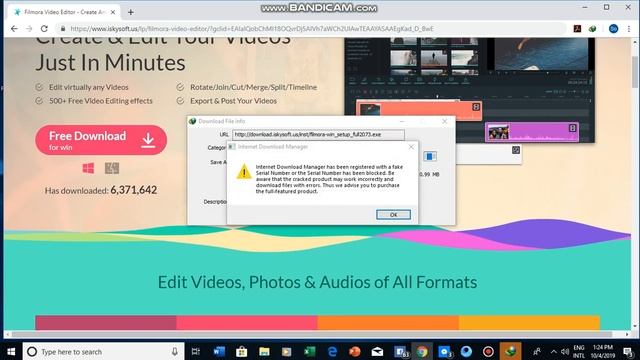640x360 pixels.
Task: Click 'Rotate/Join/Cut/Merge/Split/Timeline' text
Action: (x=253, y=87)
